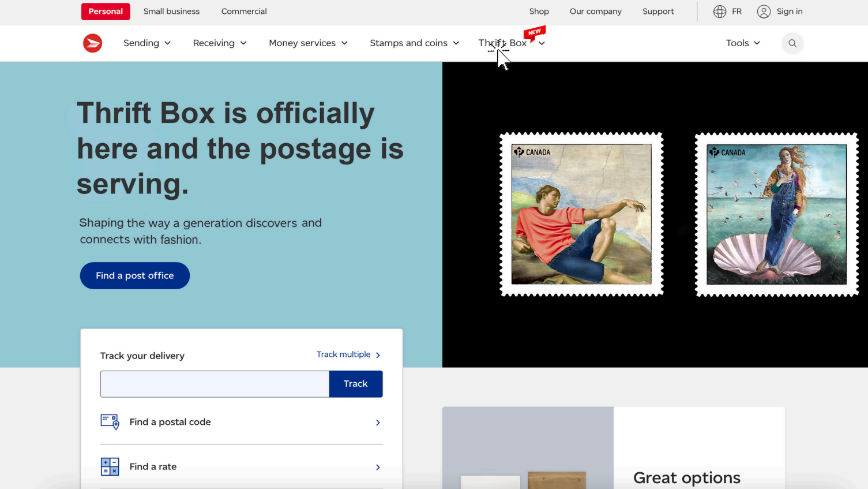This screenshot has width=868, height=489.
Task: Open the search magnifier icon
Action: point(792,43)
